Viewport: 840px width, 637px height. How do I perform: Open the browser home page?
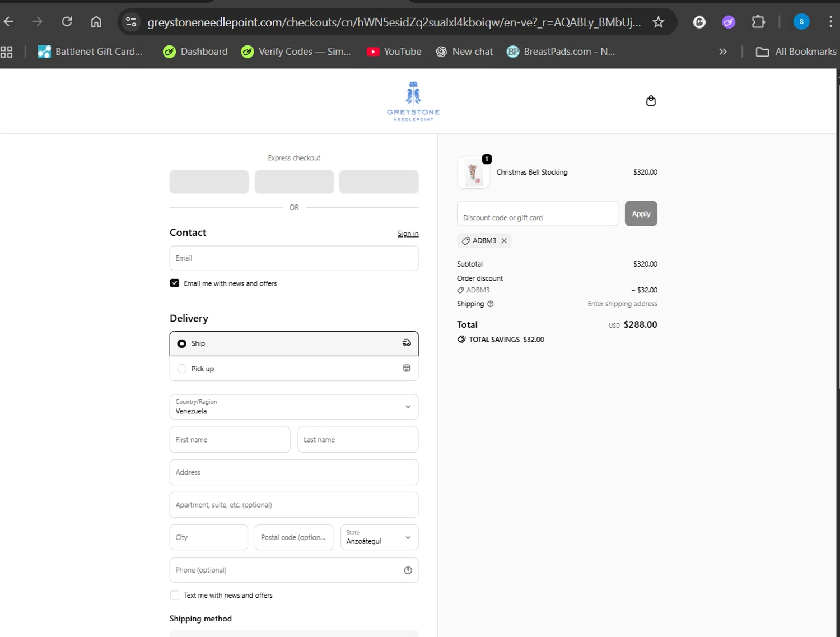pyautogui.click(x=96, y=22)
